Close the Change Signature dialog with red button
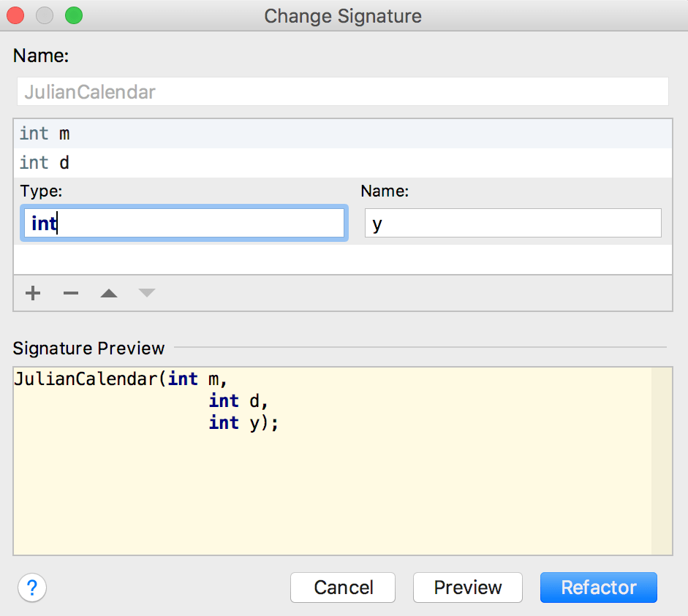 tap(15, 15)
